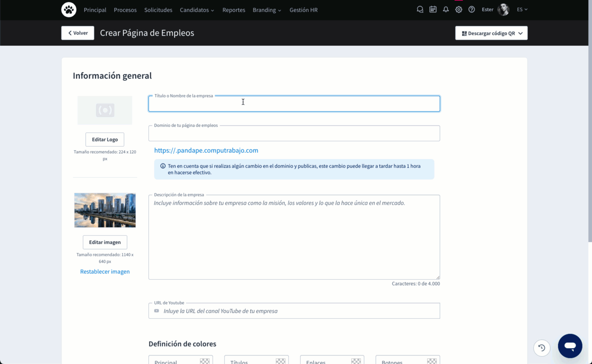Click the Volver back button

point(78,33)
